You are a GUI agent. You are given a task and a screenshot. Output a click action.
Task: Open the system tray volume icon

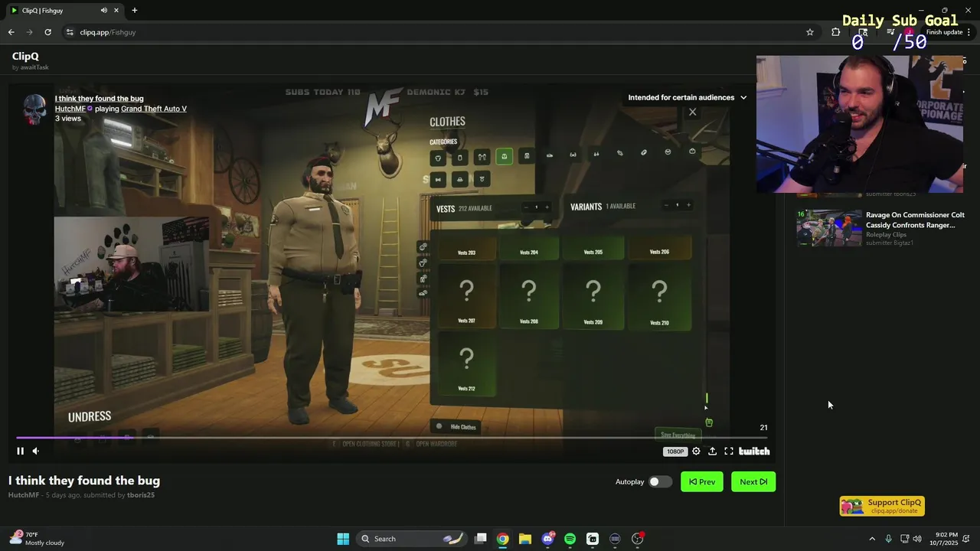(917, 539)
